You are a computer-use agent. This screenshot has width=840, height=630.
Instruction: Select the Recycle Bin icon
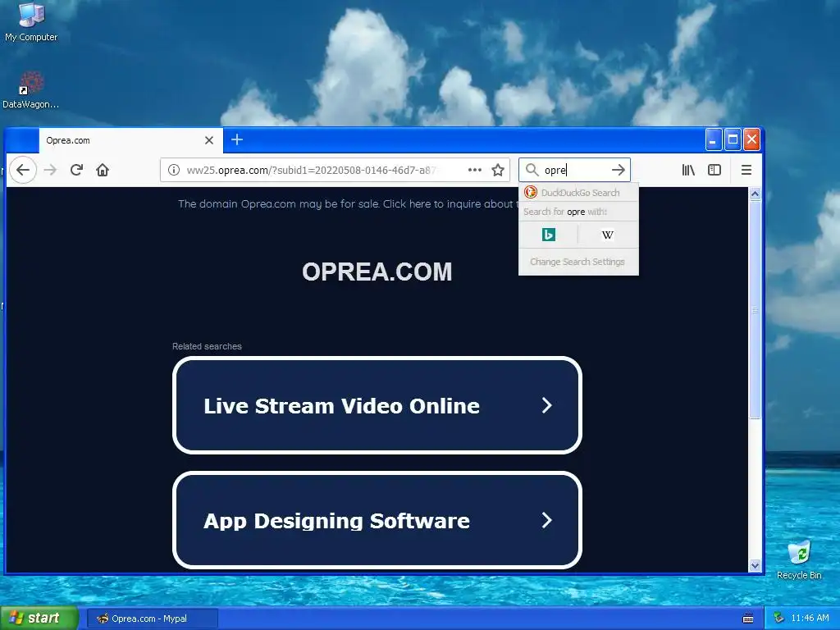(x=799, y=559)
